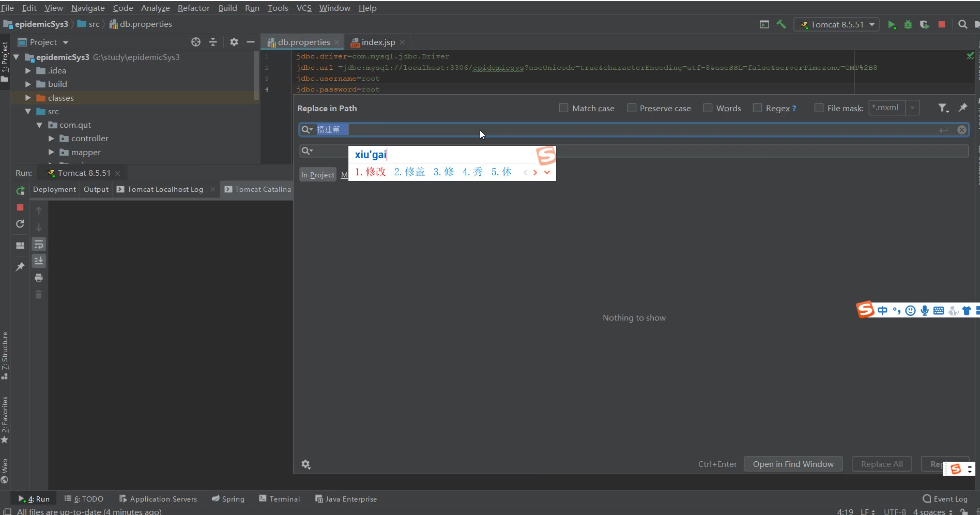This screenshot has height=515, width=980.
Task: Collapse the src folder in project tree
Action: 28,111
